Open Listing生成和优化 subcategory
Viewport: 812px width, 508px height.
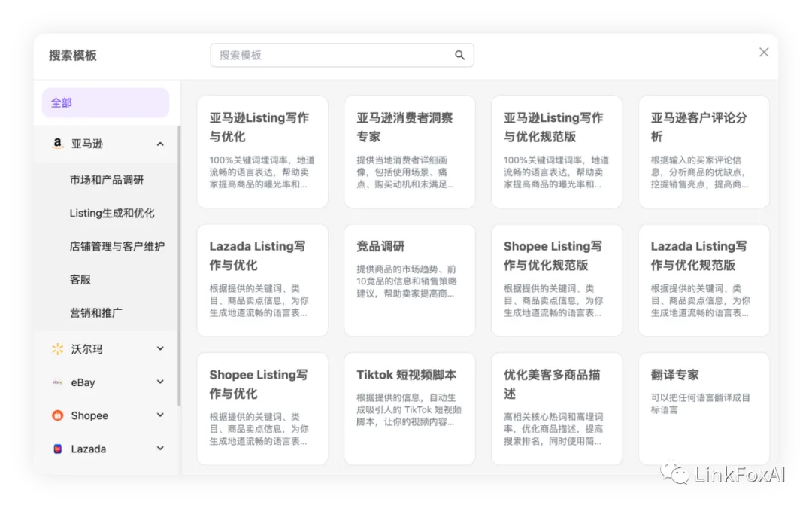tap(112, 213)
